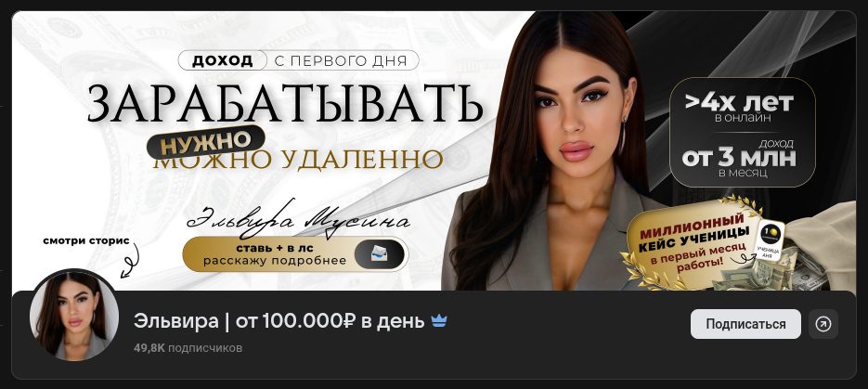Open Эльвира's round profile avatar
Viewport: 868px width, 389px height.
73,316
